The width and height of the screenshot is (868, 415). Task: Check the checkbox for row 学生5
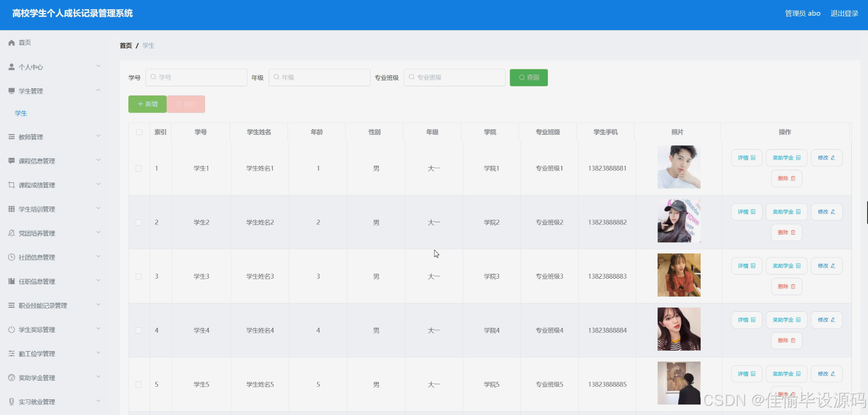click(x=138, y=385)
